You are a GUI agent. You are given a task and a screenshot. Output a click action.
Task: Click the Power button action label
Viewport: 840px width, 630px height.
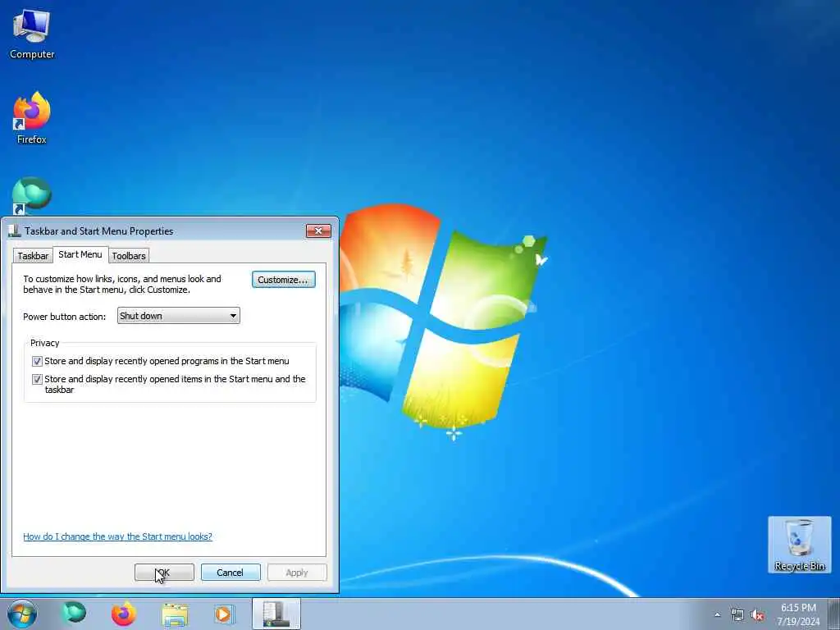point(64,317)
